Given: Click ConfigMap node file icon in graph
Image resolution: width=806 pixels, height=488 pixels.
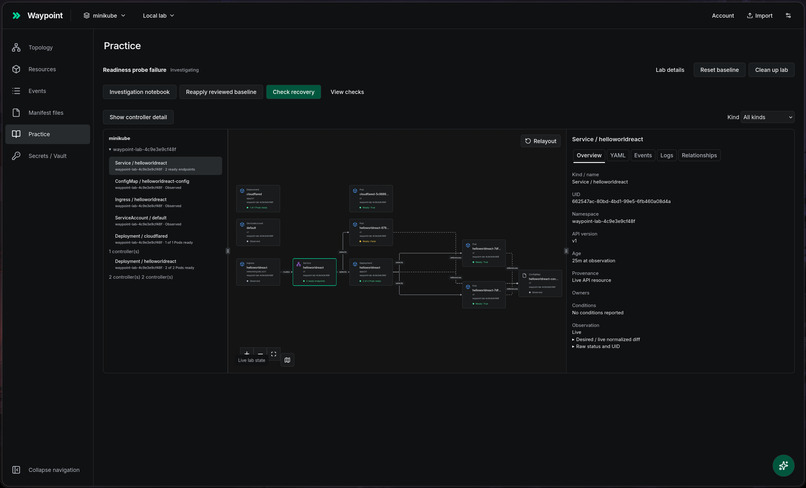Looking at the screenshot, I should (524, 276).
